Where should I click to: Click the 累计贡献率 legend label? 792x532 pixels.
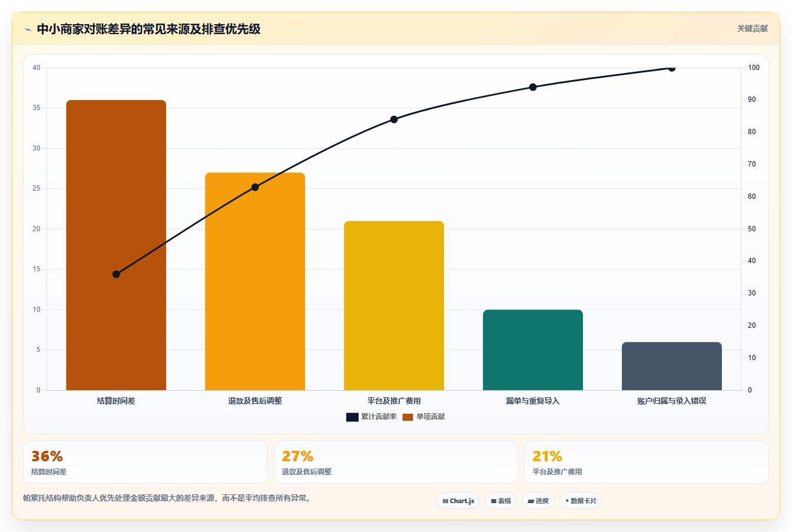coord(379,417)
